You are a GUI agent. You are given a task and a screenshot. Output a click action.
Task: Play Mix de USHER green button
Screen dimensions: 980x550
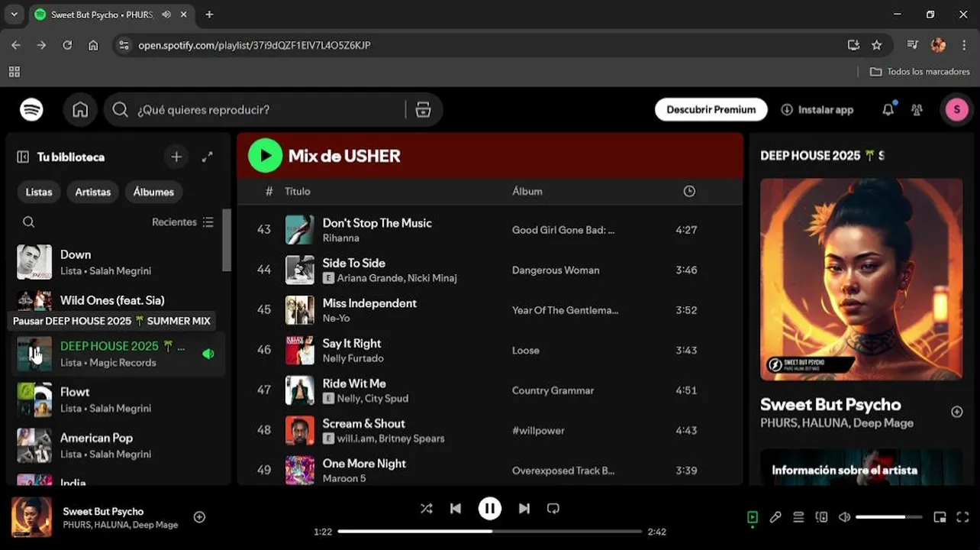[x=265, y=156]
